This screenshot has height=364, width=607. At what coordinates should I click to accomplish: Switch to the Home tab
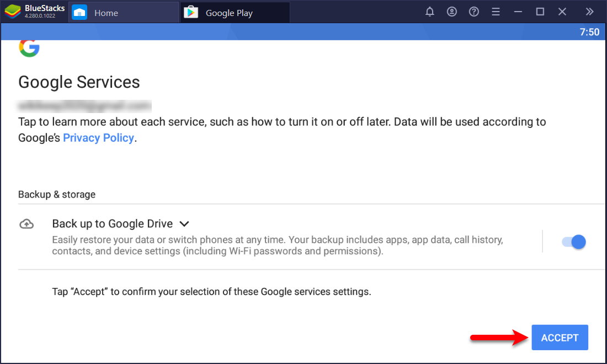point(124,13)
